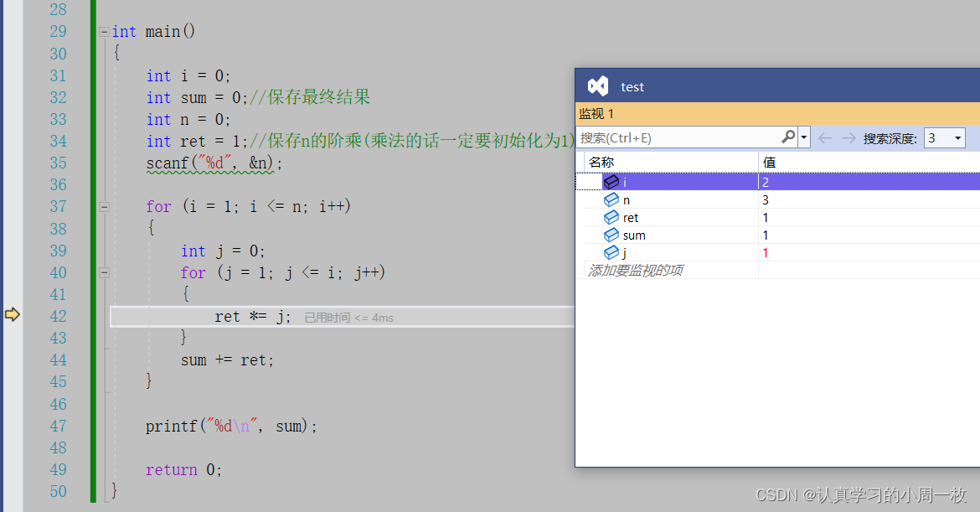
Task: Click the Visual Studio logo icon
Action: tap(597, 86)
